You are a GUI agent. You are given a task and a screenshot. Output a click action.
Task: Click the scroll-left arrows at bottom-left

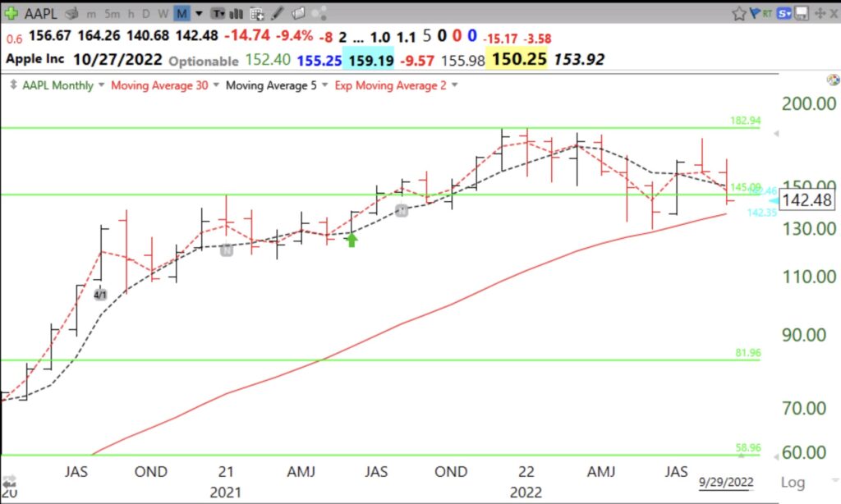(9, 482)
